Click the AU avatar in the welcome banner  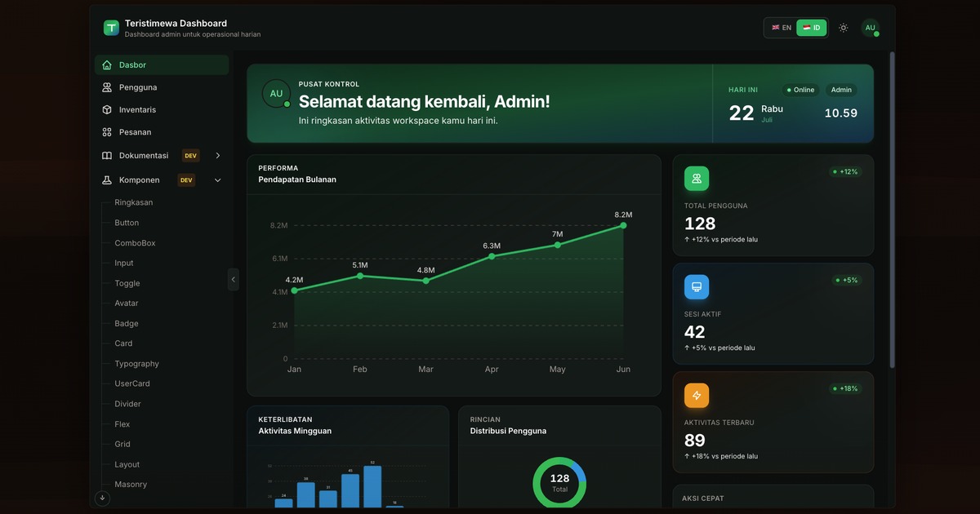coord(276,94)
